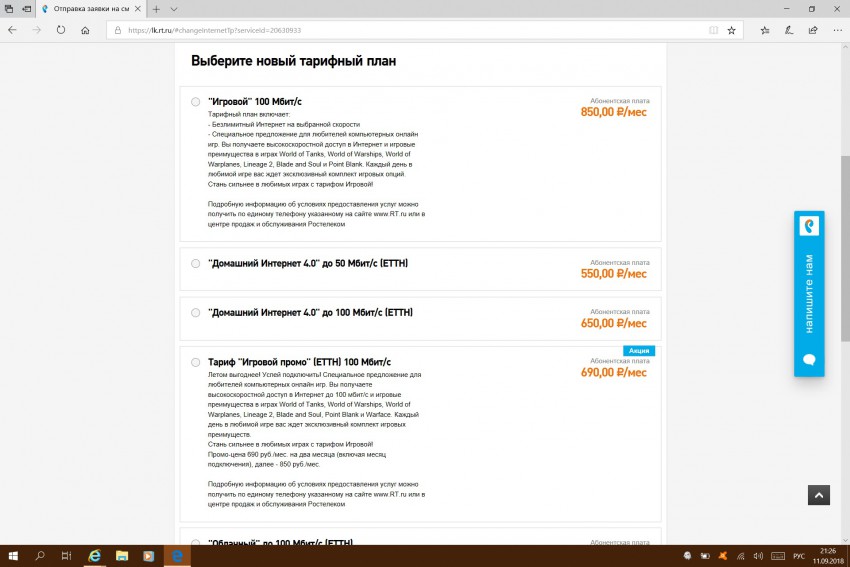Open Windows Start menu

pos(14,555)
